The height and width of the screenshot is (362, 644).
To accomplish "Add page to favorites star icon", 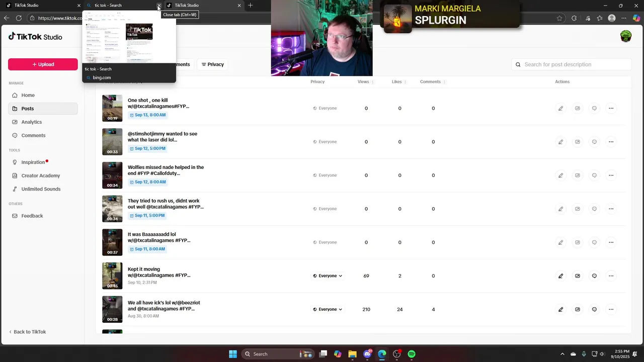I will click(x=559, y=18).
